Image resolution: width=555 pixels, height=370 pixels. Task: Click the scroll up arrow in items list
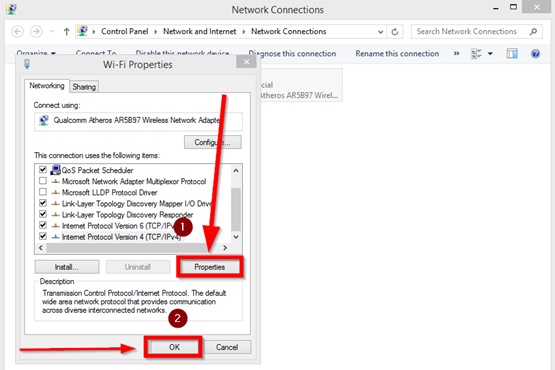(236, 171)
